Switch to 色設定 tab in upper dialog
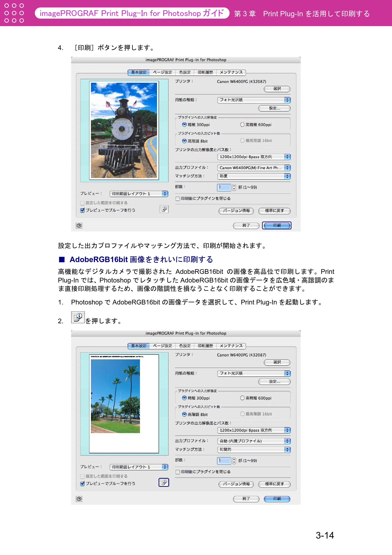The width and height of the screenshot is (392, 555). click(185, 72)
